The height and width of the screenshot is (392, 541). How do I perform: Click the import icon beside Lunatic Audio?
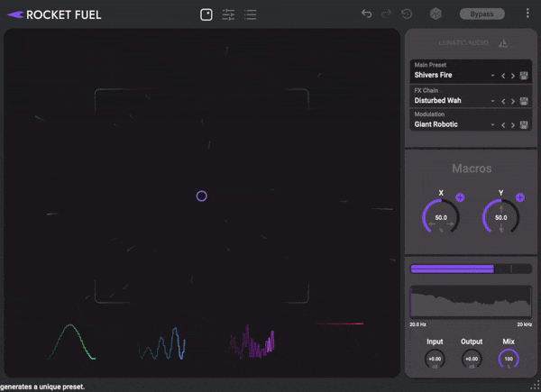click(x=503, y=42)
